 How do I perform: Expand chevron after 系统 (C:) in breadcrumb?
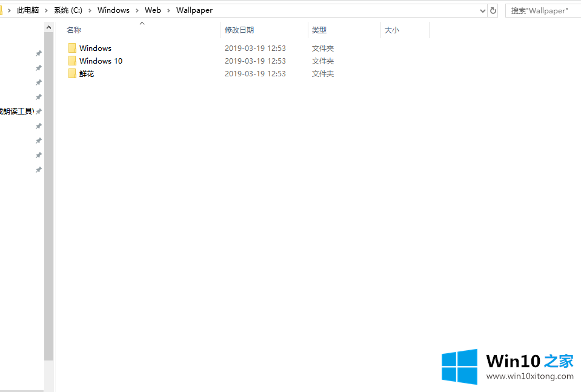click(90, 10)
